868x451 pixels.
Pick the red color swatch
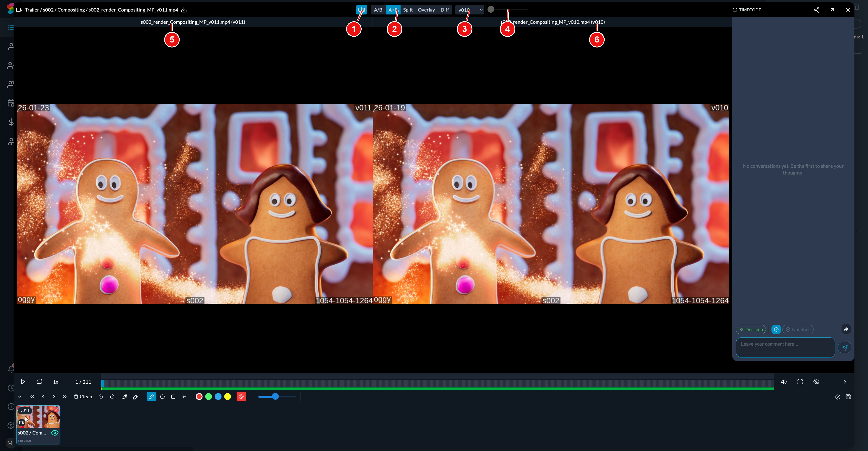(x=199, y=397)
